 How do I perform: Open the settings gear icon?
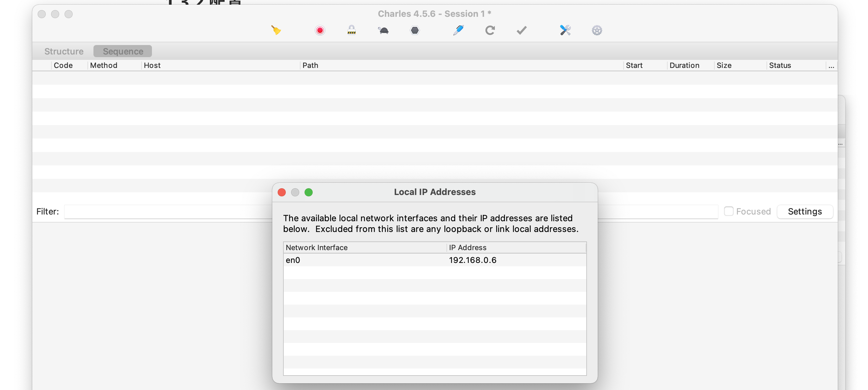[x=597, y=30]
